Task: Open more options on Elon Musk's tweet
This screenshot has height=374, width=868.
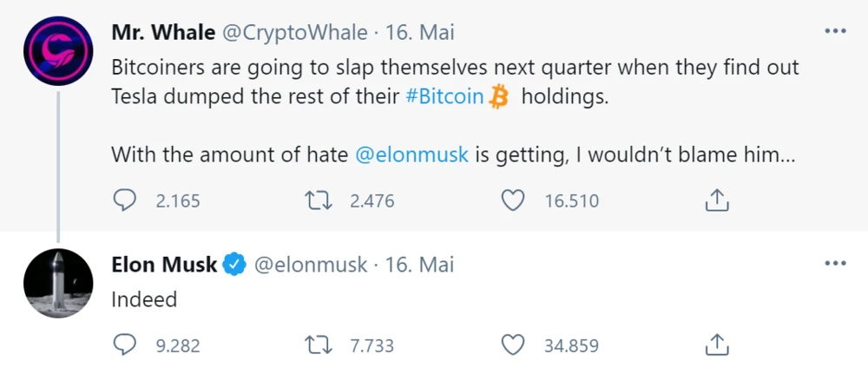Action: (x=834, y=263)
